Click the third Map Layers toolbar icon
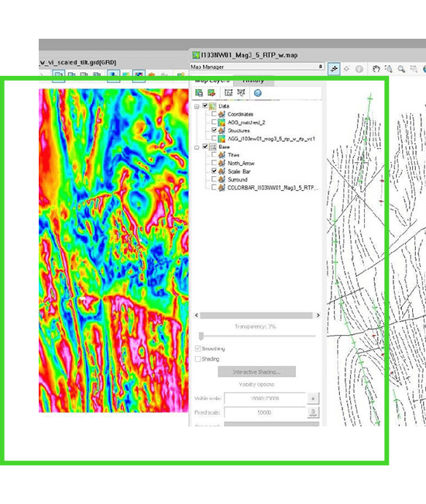 coord(228,93)
